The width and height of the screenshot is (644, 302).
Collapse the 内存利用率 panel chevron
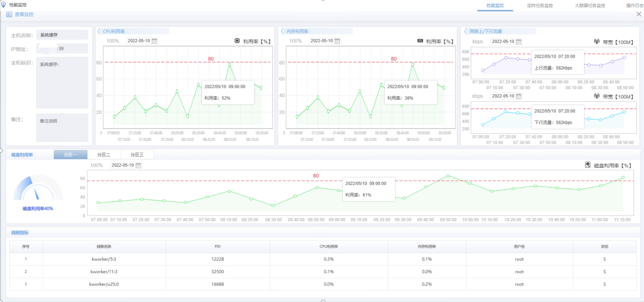coord(282,31)
